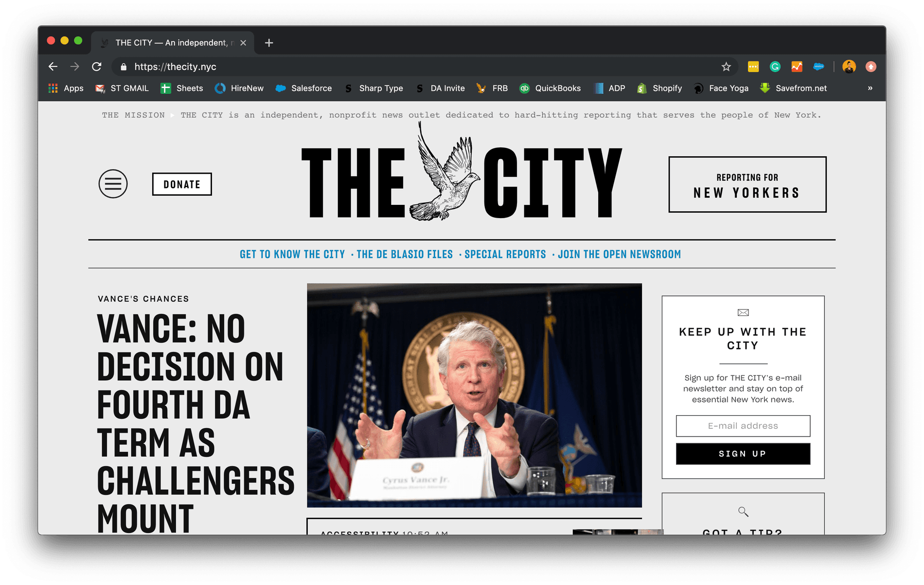Click the E-mail address field
The height and width of the screenshot is (585, 924).
point(743,426)
